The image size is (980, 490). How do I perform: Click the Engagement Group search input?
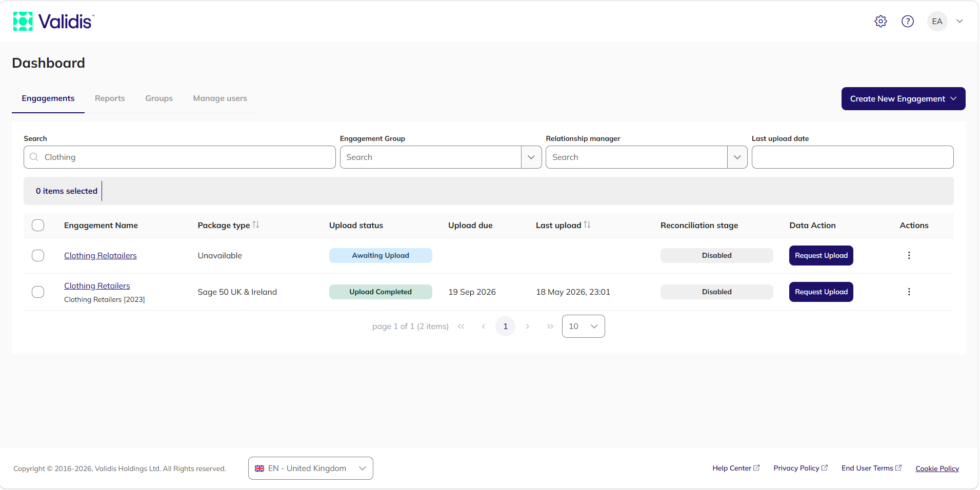pos(431,157)
